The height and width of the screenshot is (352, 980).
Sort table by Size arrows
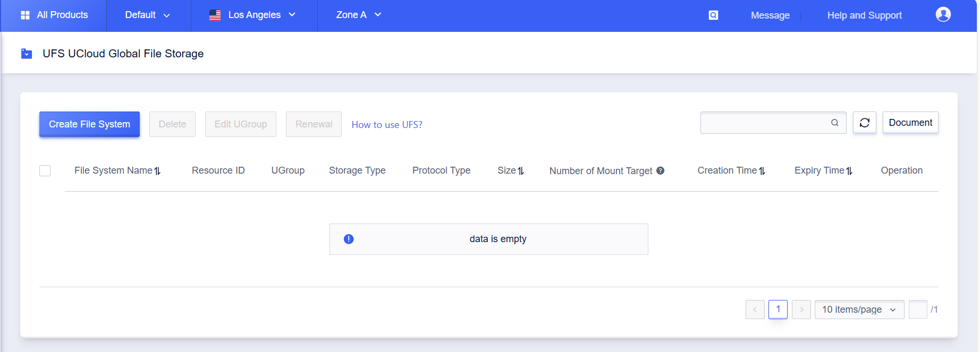click(x=521, y=171)
